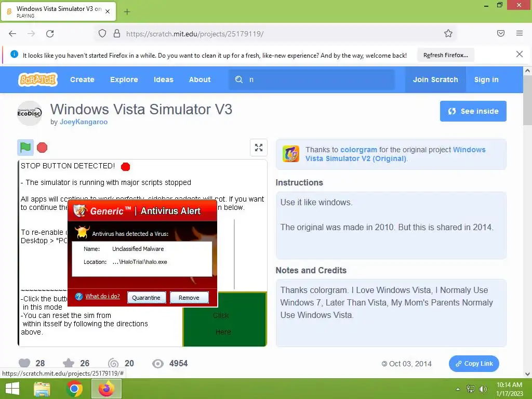The height and width of the screenshot is (399, 532).
Task: Click the red stop sign button
Action: coord(42,148)
